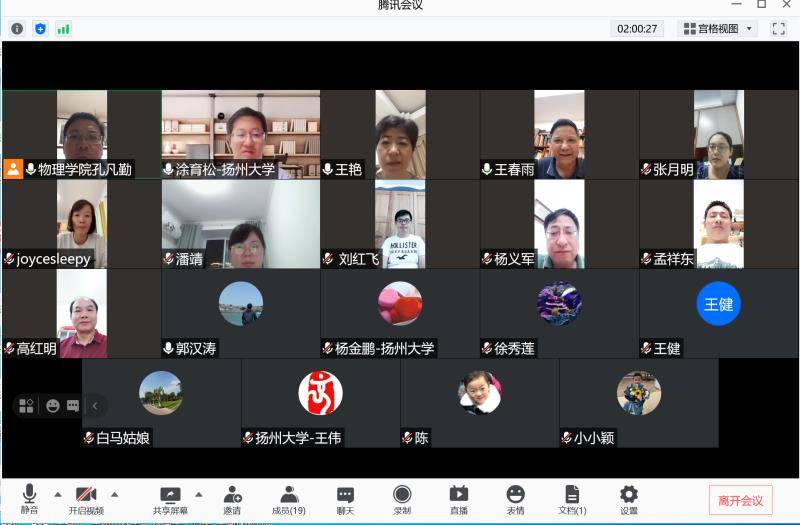Image resolution: width=800 pixels, height=525 pixels.
Task: Select 涂育松-扬州大学 video tile
Action: 241,135
